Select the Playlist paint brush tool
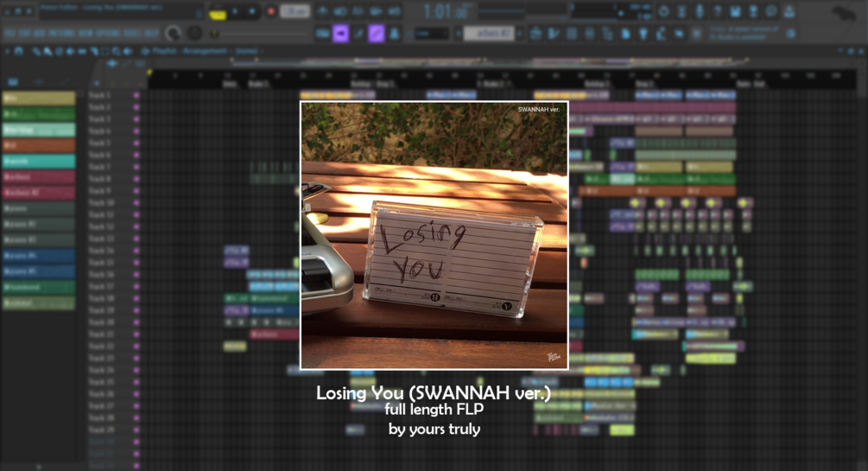Viewport: 868px width, 471px height. [x=48, y=51]
